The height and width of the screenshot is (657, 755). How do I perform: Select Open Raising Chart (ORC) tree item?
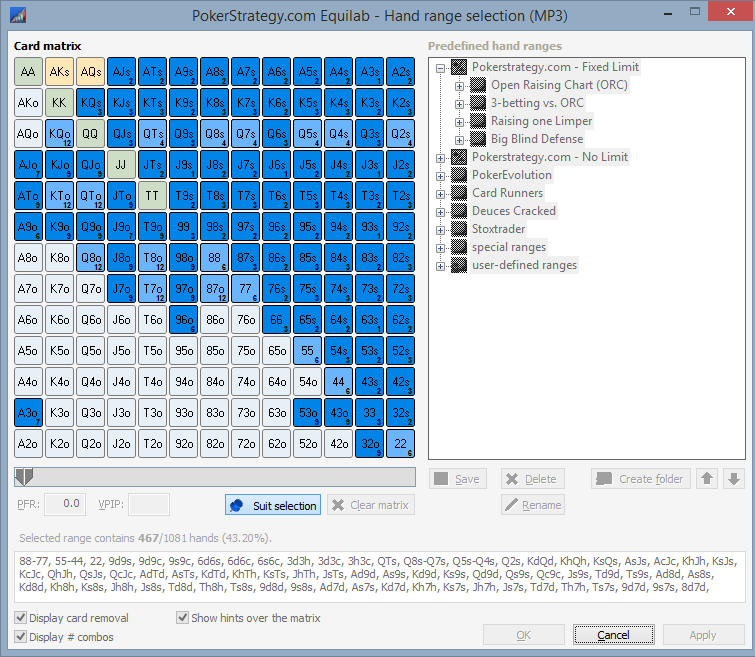pos(559,85)
